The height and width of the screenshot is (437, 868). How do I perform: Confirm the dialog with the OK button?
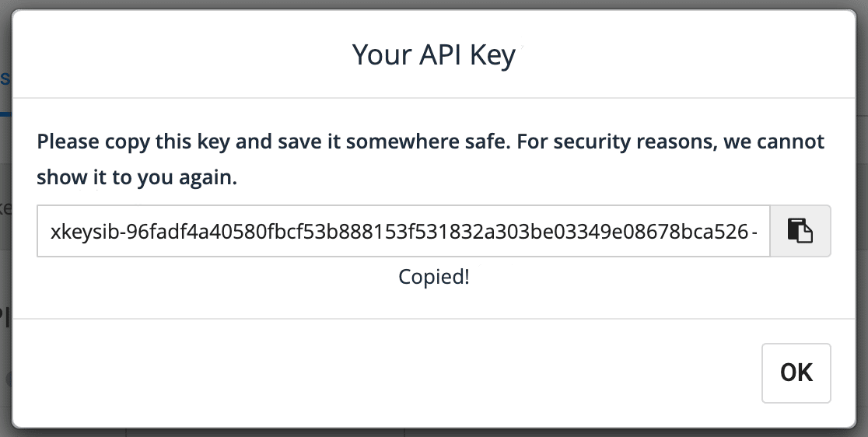[796, 372]
